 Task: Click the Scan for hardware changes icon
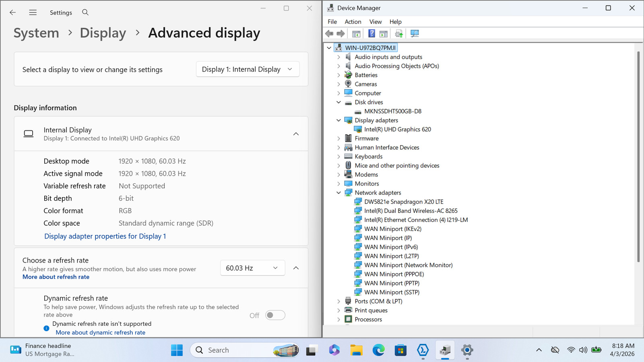tap(415, 34)
